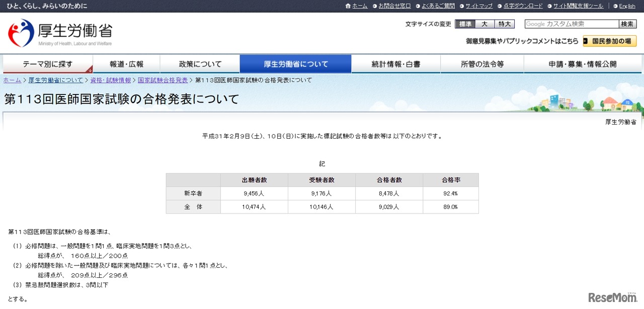
Task: Click the Google カスタム検索 search field
Action: point(571,24)
